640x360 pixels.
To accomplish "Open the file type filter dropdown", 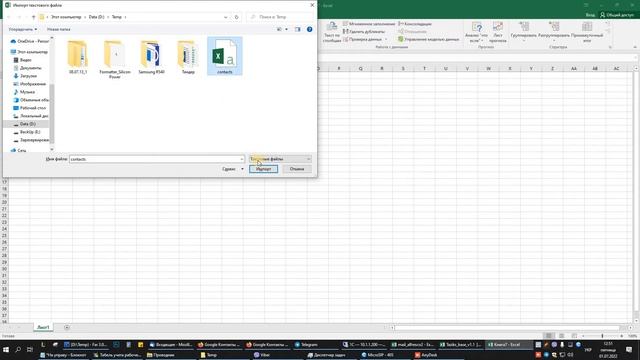I will pyautogui.click(x=280, y=159).
